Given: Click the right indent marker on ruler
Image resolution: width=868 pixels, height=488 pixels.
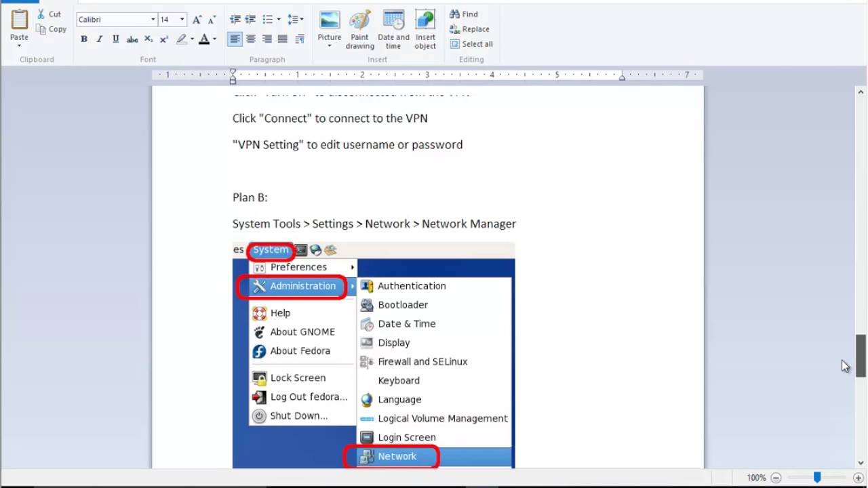Looking at the screenshot, I should pos(622,78).
